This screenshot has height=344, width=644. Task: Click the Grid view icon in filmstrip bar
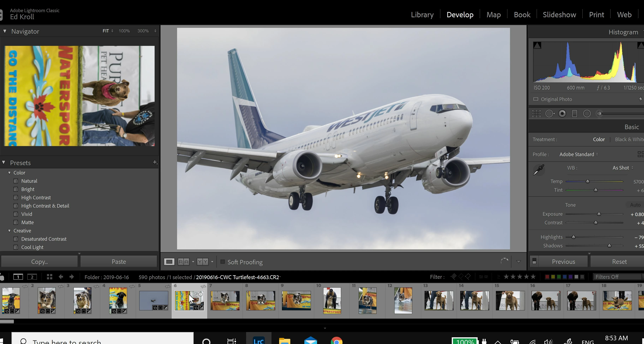(x=49, y=277)
